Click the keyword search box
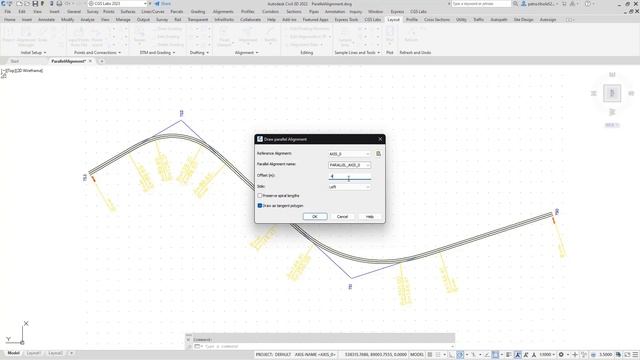 pyautogui.click(x=481, y=4)
